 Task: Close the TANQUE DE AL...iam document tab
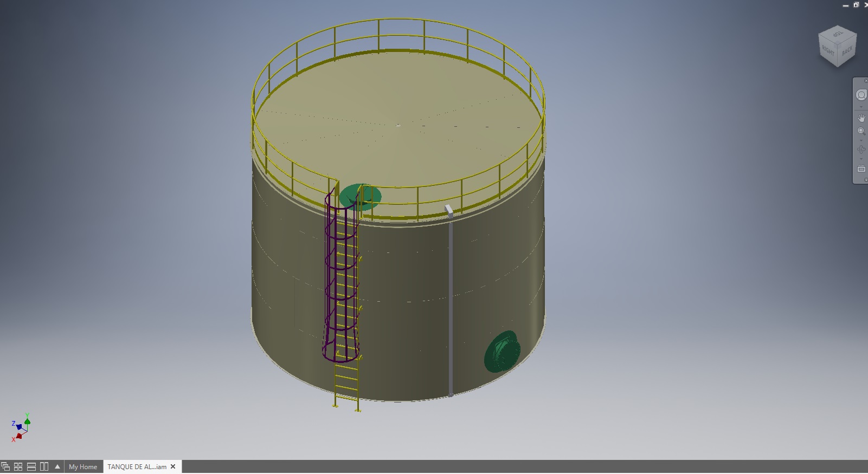coord(173,466)
